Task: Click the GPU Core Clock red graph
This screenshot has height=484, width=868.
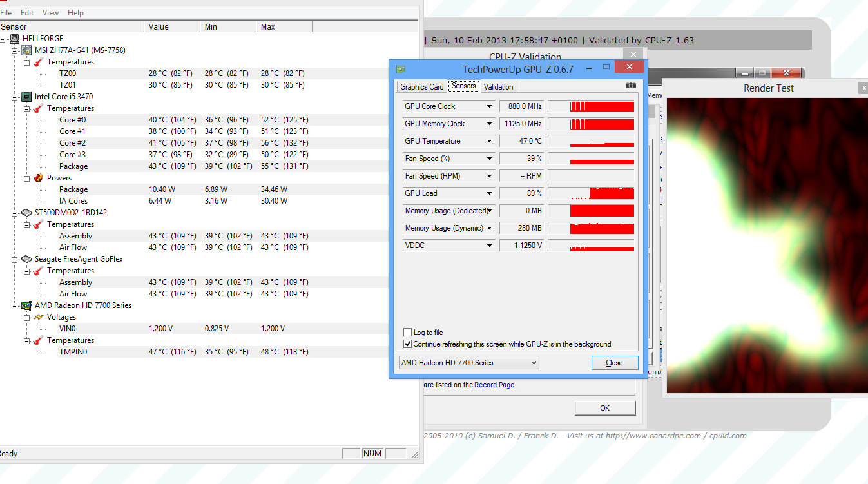Action: (x=591, y=106)
